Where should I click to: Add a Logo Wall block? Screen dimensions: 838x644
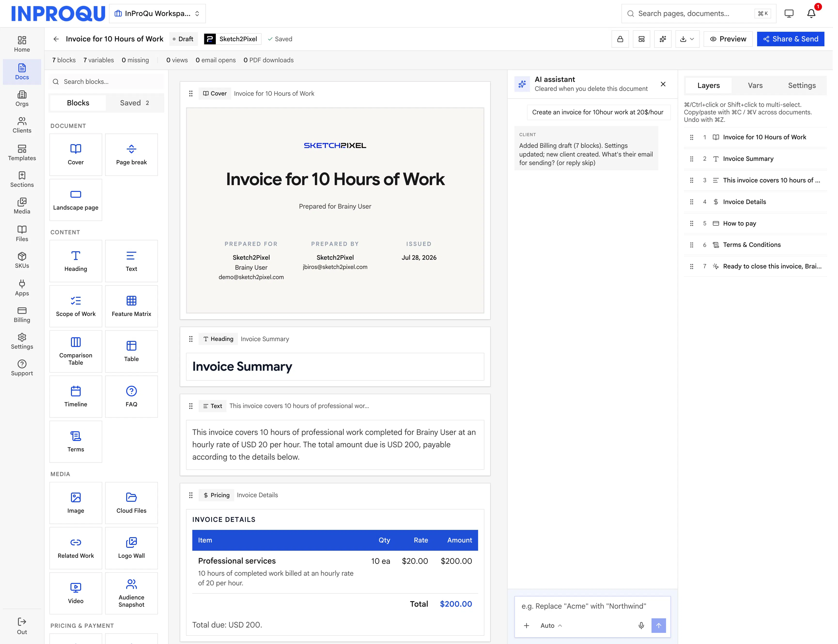point(132,548)
